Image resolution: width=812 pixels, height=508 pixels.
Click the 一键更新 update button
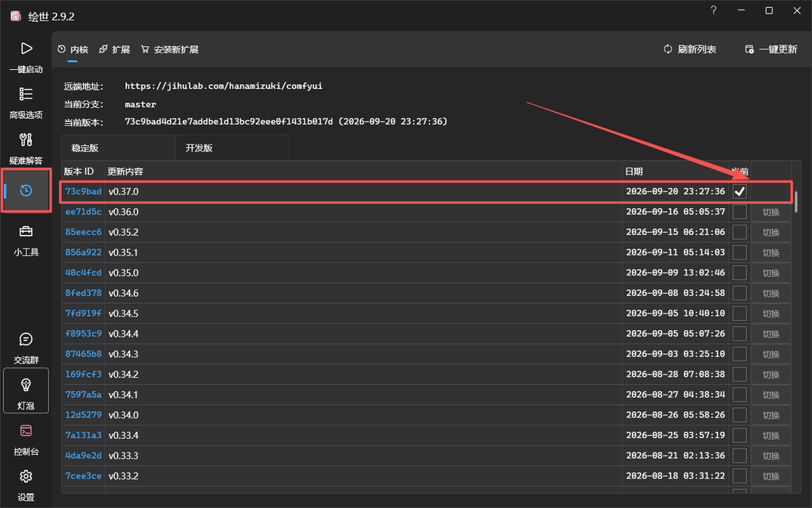[771, 49]
